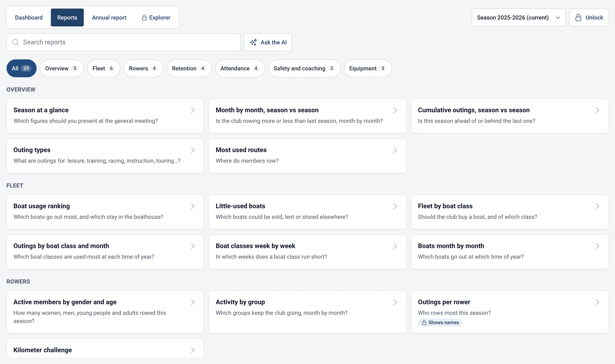Select the All 29 filter chip
This screenshot has height=364, width=615.
pyautogui.click(x=22, y=68)
